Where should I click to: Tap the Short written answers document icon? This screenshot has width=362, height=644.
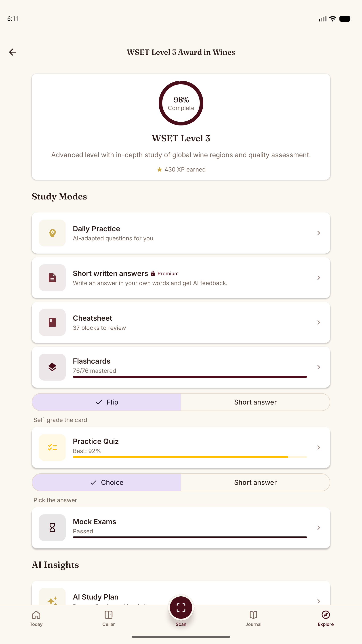52,278
